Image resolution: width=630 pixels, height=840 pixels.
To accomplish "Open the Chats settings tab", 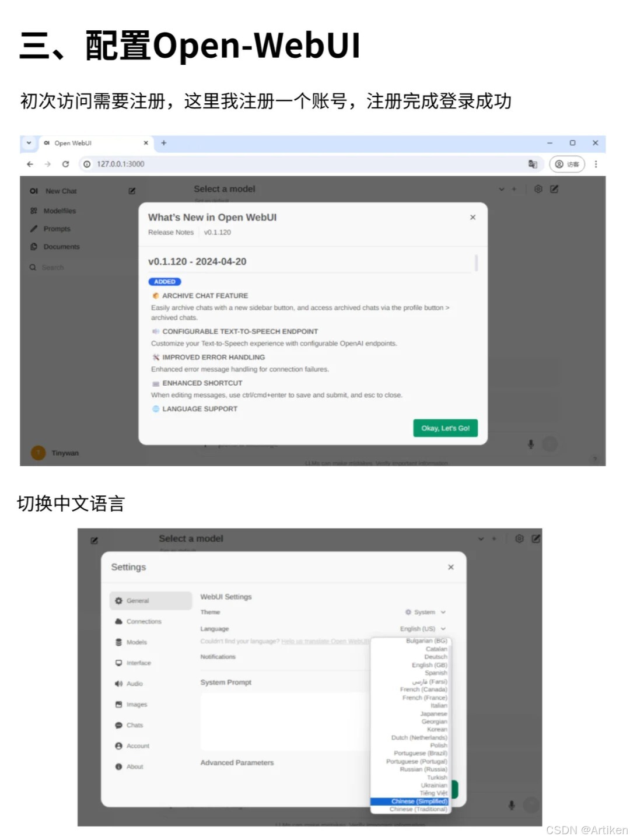I will [x=150, y=725].
